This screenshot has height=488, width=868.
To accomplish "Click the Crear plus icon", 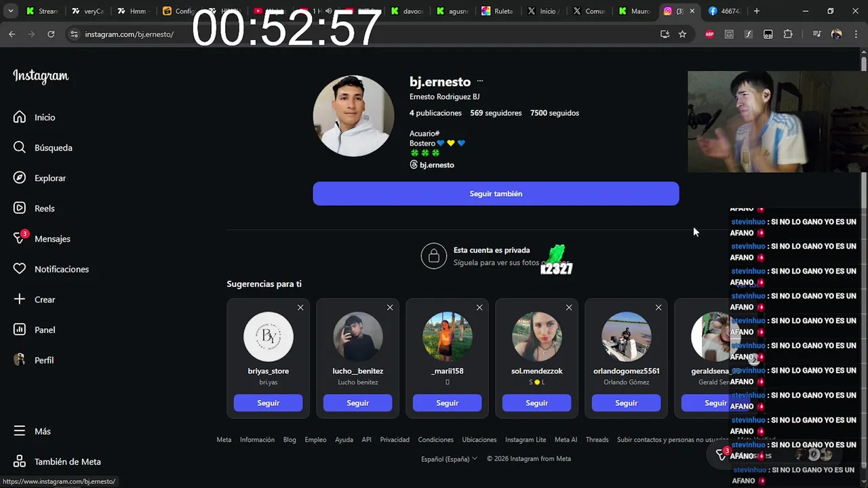I will click(x=20, y=300).
